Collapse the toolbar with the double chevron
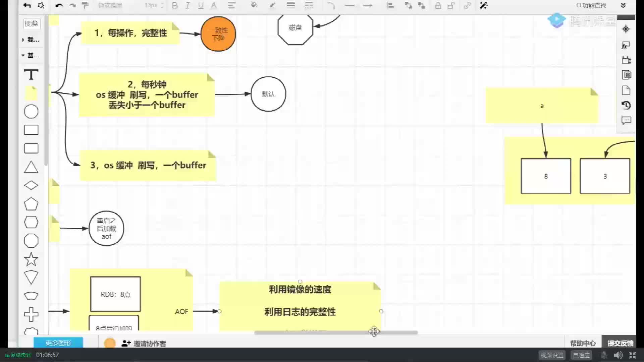 tap(623, 5)
